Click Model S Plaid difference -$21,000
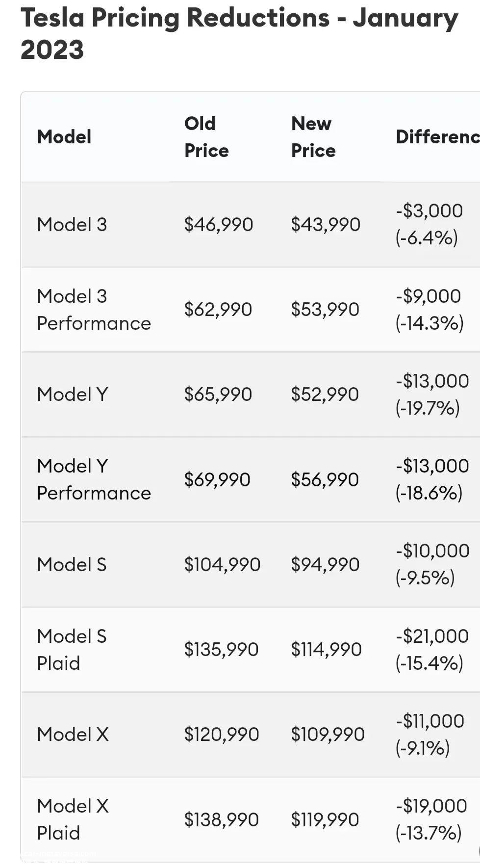This screenshot has height=868, width=480. click(432, 636)
